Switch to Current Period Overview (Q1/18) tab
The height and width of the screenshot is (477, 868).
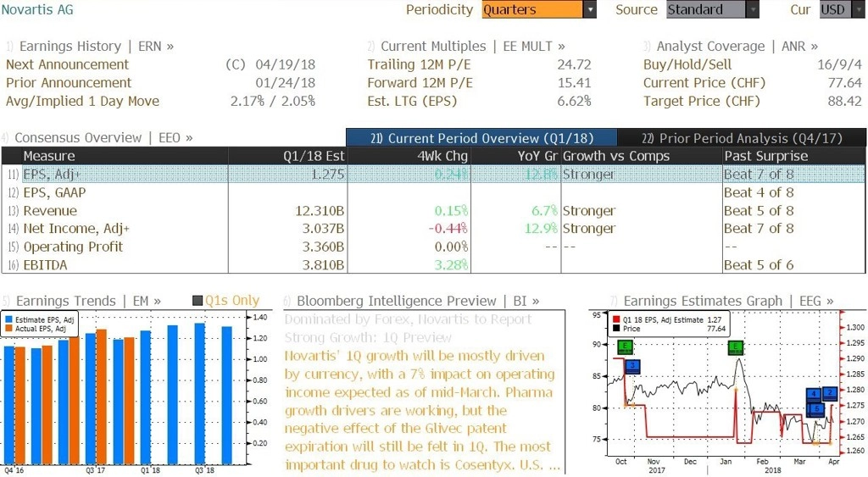click(x=481, y=138)
